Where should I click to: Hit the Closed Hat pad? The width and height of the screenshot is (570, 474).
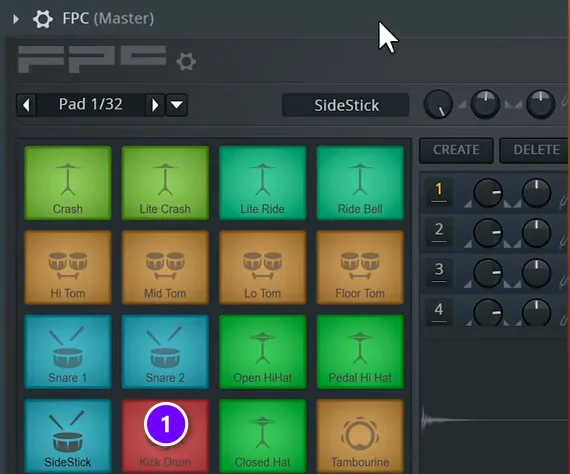(x=263, y=436)
